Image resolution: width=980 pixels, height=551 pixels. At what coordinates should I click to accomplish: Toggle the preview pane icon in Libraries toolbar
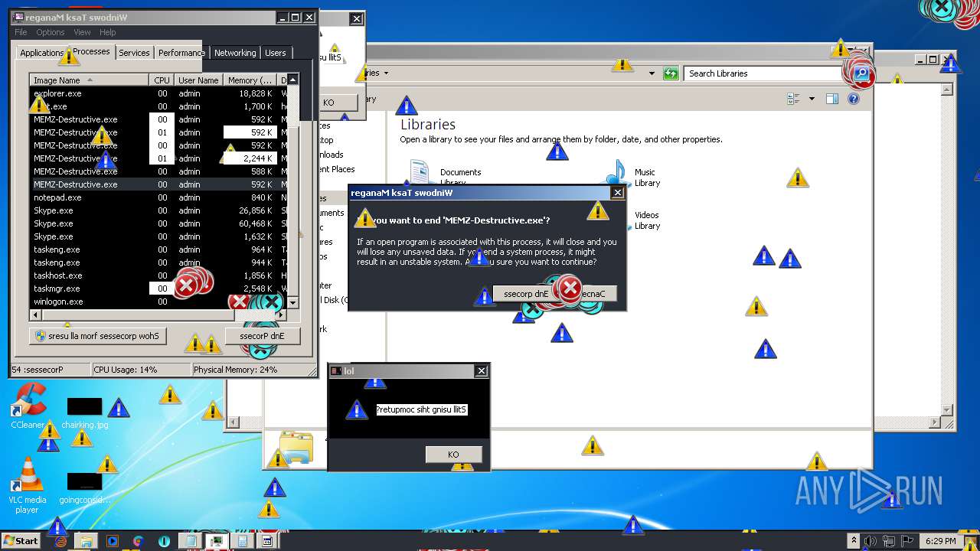832,99
